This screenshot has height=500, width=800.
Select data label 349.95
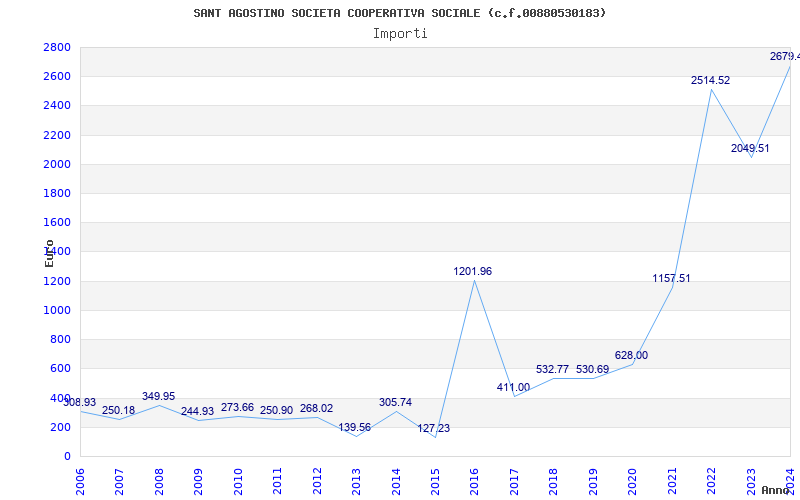click(158, 396)
